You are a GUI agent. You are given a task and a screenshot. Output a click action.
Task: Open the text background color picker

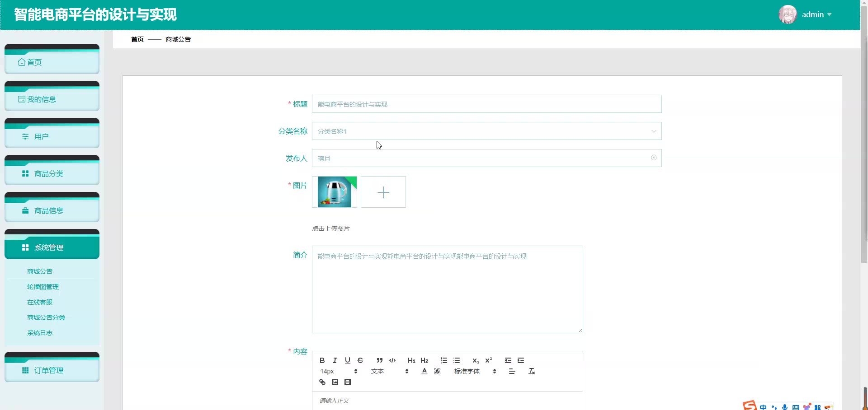pos(437,371)
